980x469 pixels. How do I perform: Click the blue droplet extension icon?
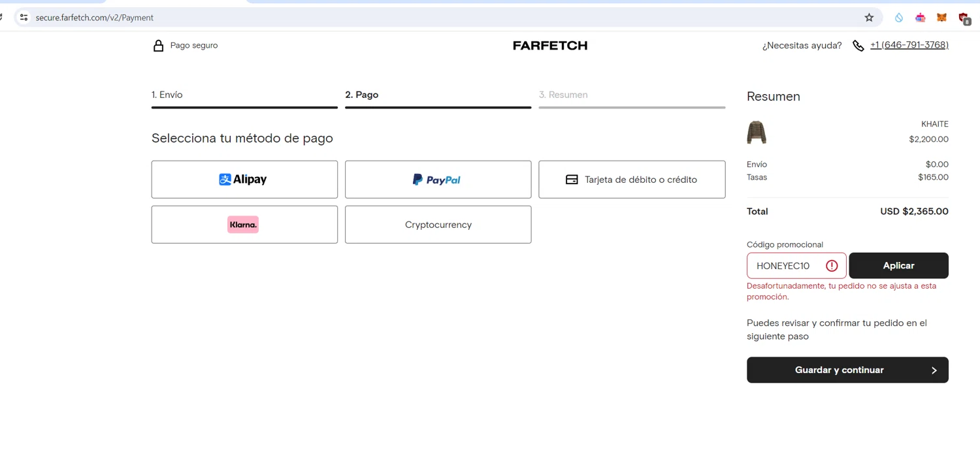click(899, 18)
